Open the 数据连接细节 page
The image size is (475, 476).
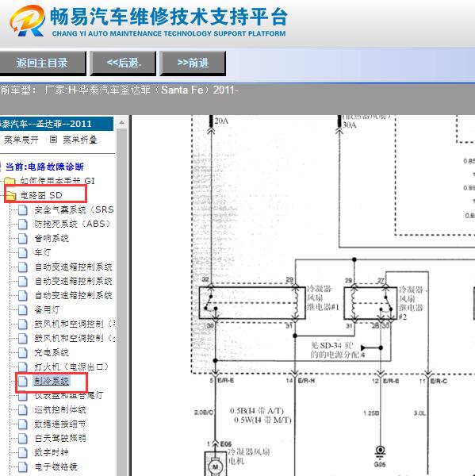coord(60,424)
